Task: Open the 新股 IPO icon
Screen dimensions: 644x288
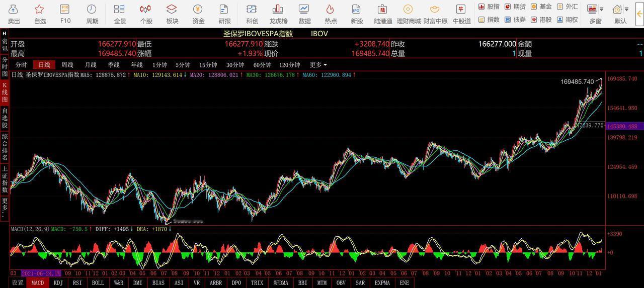Action: coord(356,10)
